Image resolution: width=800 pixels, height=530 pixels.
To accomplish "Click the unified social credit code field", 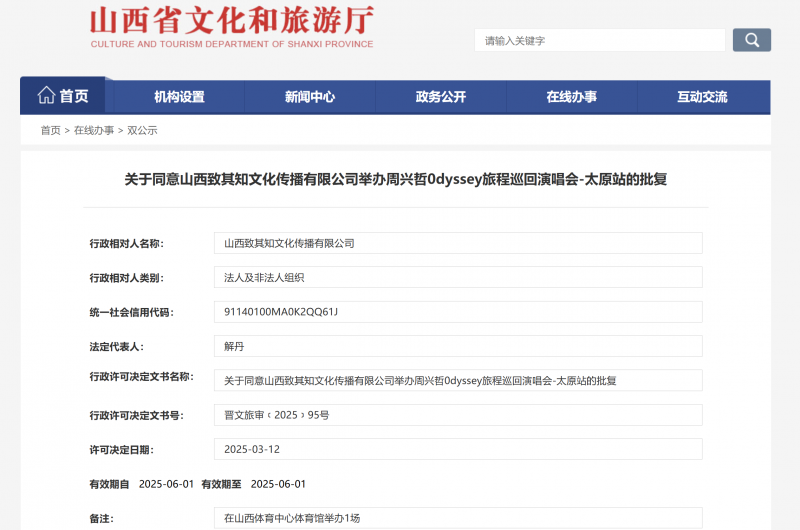I will pos(458,312).
